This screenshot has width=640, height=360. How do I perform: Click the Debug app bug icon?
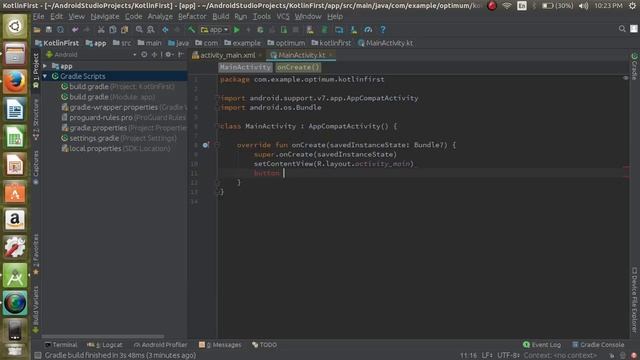(260, 30)
